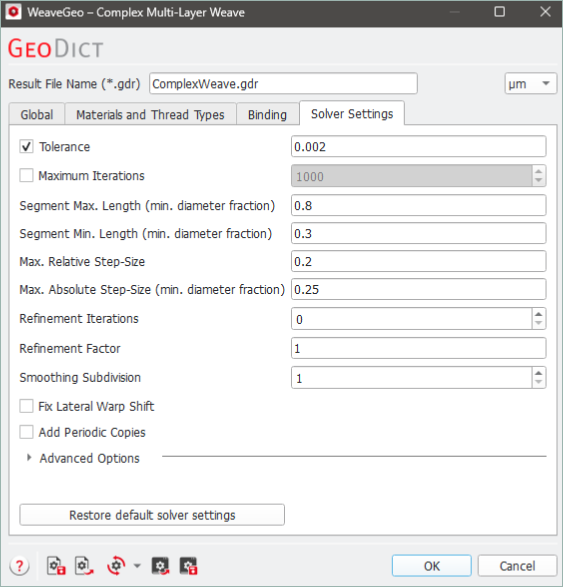563x587 pixels.
Task: Switch to the Global tab
Action: 37,114
